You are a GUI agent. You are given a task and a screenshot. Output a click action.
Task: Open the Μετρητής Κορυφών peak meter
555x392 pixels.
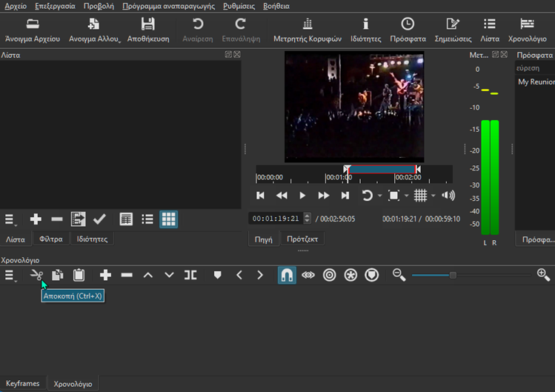(x=308, y=31)
